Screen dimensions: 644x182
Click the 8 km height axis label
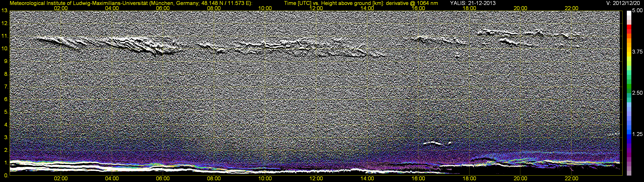click(6, 74)
